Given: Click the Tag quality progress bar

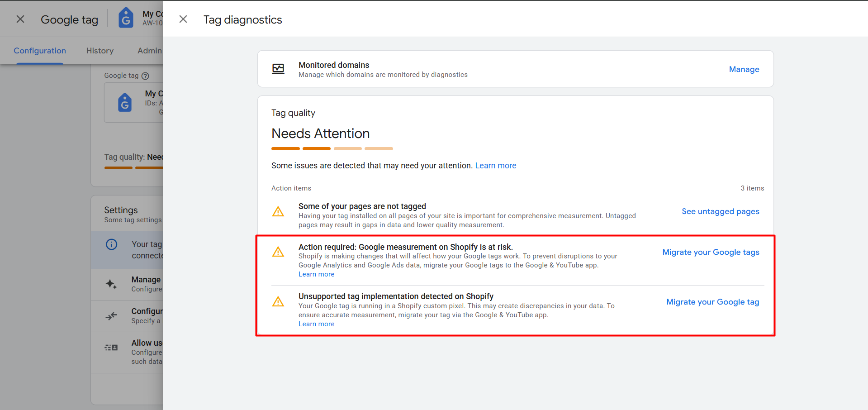Looking at the screenshot, I should pos(332,148).
